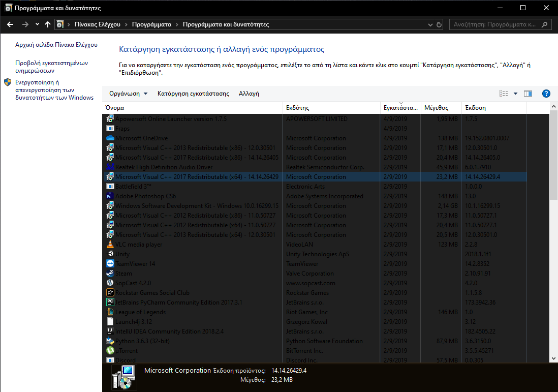This screenshot has width=558, height=392.
Task: Sort by the Όνομα column header
Action: click(x=193, y=107)
